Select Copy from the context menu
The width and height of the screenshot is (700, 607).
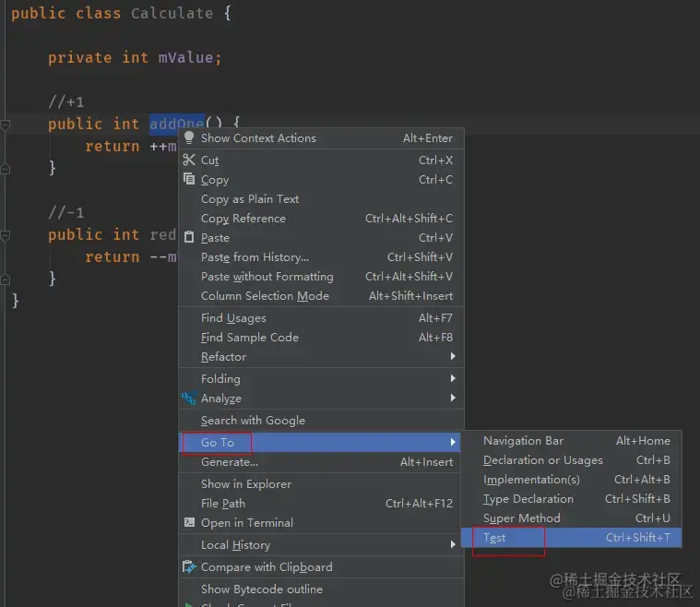(322, 180)
